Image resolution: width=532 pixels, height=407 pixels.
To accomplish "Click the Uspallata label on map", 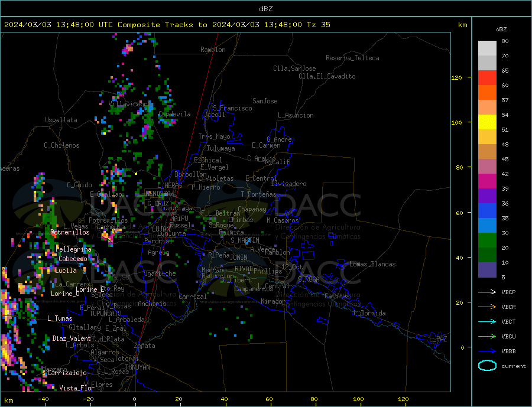I will tap(61, 120).
